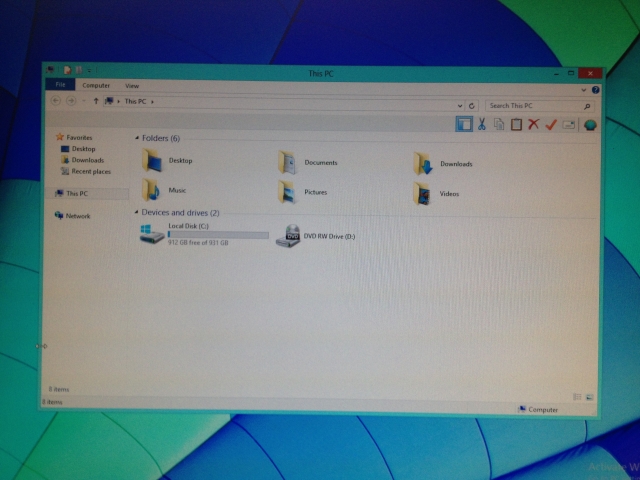This screenshot has width=640, height=480.
Task: Click the red checkmark icon in toolbar
Action: pyautogui.click(x=550, y=125)
